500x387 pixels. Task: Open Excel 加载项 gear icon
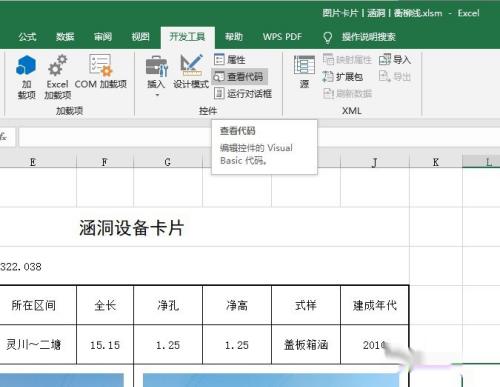coord(57,77)
